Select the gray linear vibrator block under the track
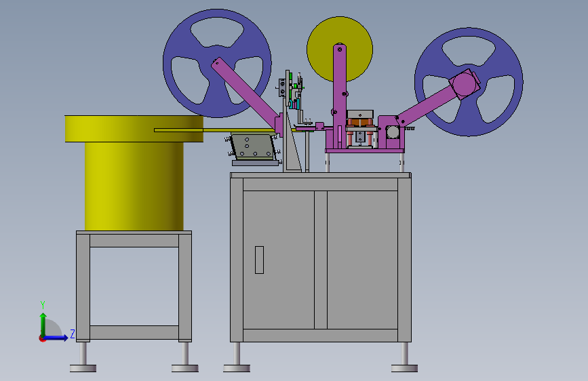 click(253, 147)
